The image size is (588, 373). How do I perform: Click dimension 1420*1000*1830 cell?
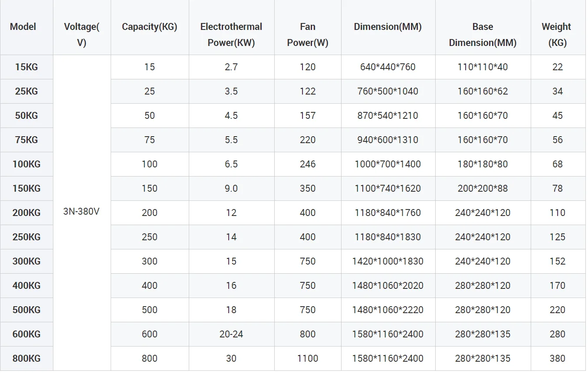pyautogui.click(x=388, y=262)
